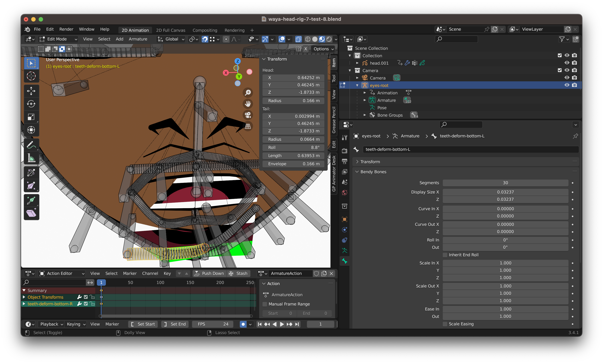
Task: Open the Edit Mode dropdown
Action: [x=59, y=39]
